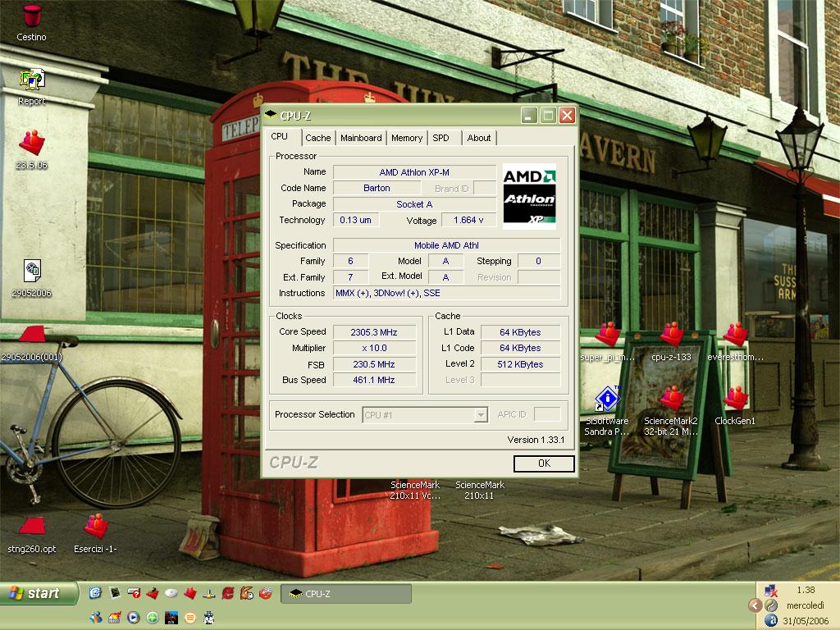Click Instructions 'MMX (+), 3DNow! (+), SSE'
This screenshot has height=630, width=840.
[446, 293]
